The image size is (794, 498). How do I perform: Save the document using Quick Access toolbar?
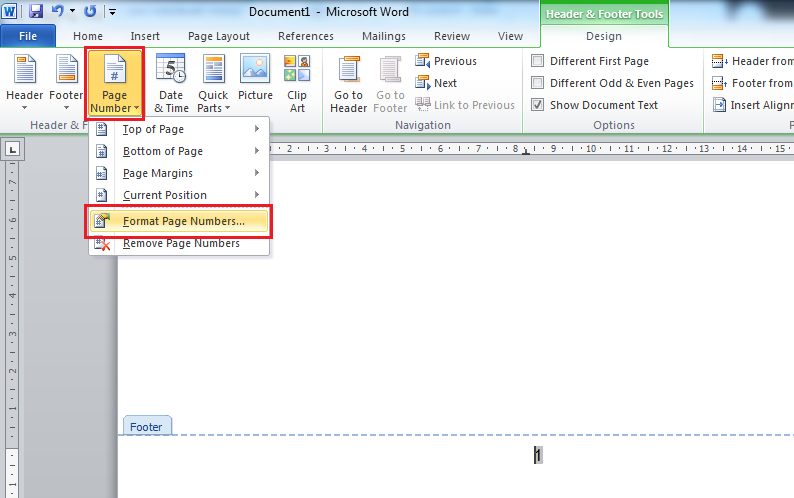click(35, 11)
